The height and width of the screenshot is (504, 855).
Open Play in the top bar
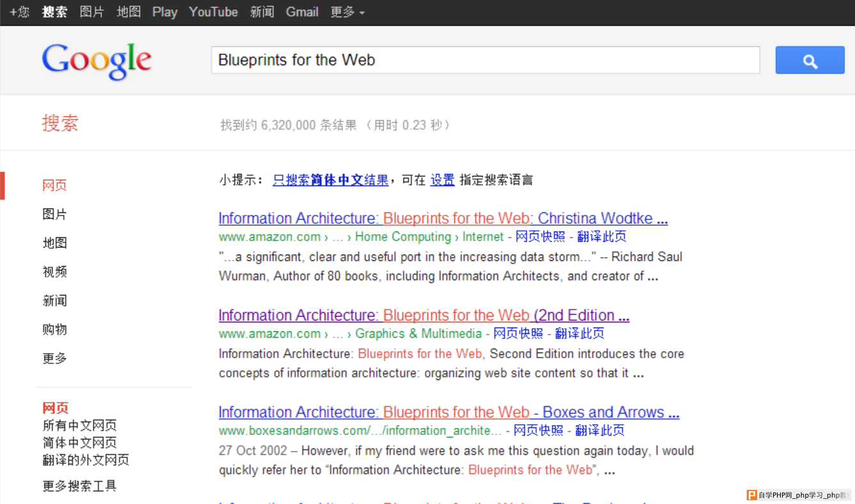(164, 12)
